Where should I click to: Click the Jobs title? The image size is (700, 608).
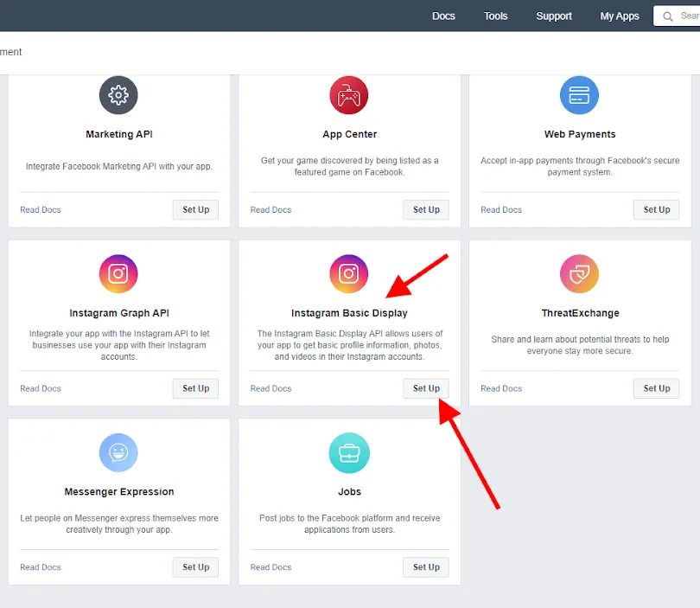[349, 491]
